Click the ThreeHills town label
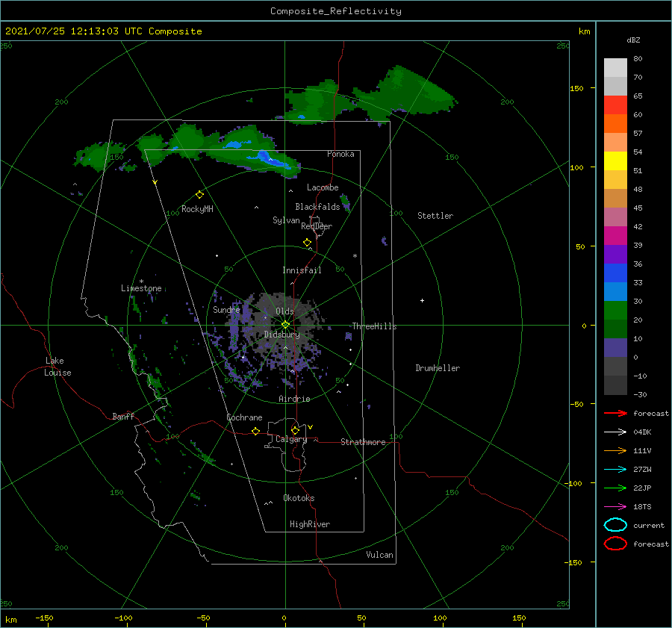The image size is (672, 628). point(375,326)
